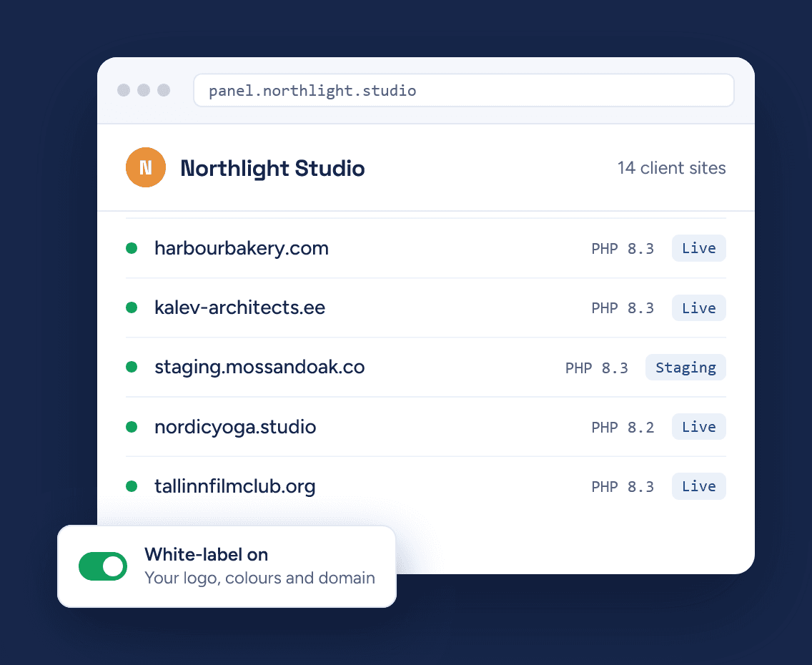Click PHP 8.3 on the kalev-architects.ee row

click(623, 308)
